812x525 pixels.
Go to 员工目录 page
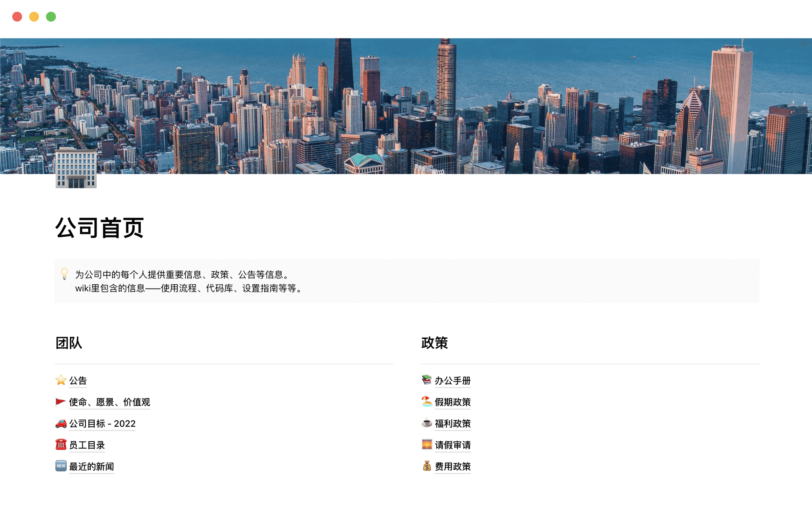point(87,445)
